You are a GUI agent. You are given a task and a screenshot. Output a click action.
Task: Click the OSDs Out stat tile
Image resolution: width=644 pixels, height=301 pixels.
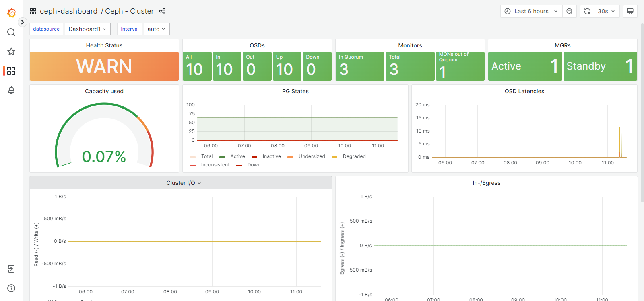point(257,66)
